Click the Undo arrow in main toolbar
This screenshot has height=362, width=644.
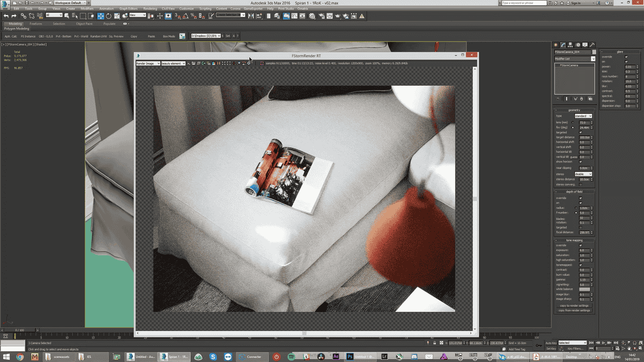pos(6,16)
